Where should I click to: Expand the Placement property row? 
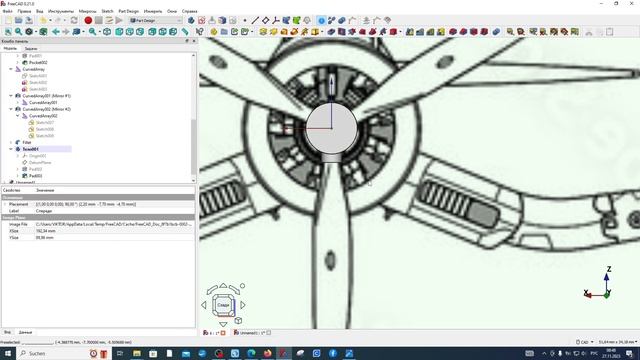click(5, 204)
